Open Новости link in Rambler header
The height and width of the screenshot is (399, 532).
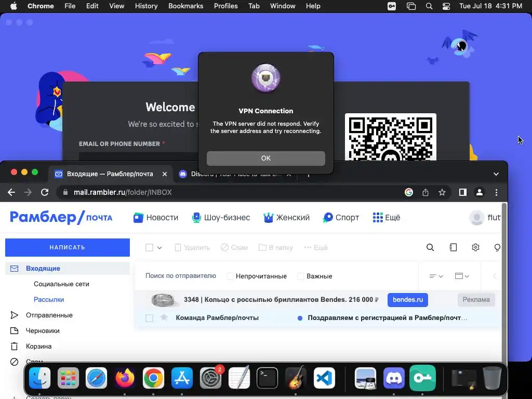156,218
